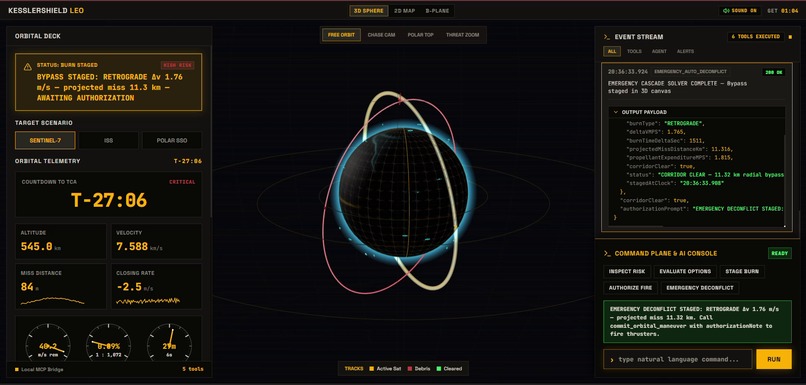Toggle the Sound On control

[x=740, y=10]
